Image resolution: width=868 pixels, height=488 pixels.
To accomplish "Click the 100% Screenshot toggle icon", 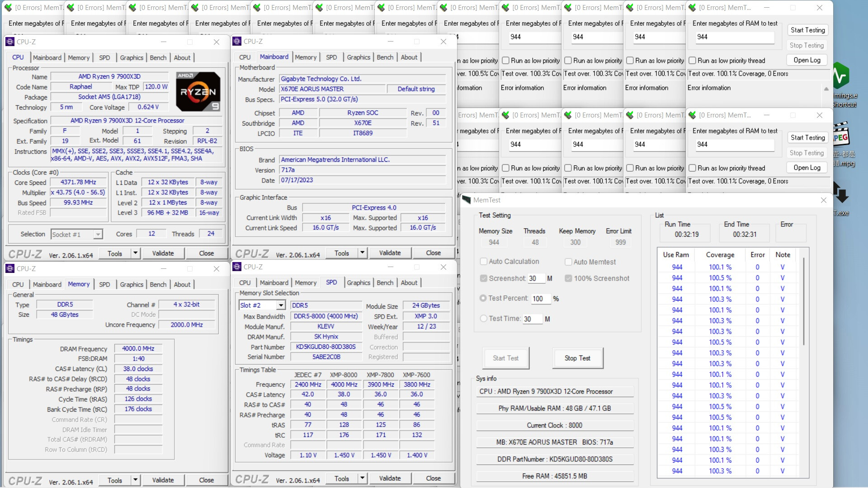I will point(568,278).
